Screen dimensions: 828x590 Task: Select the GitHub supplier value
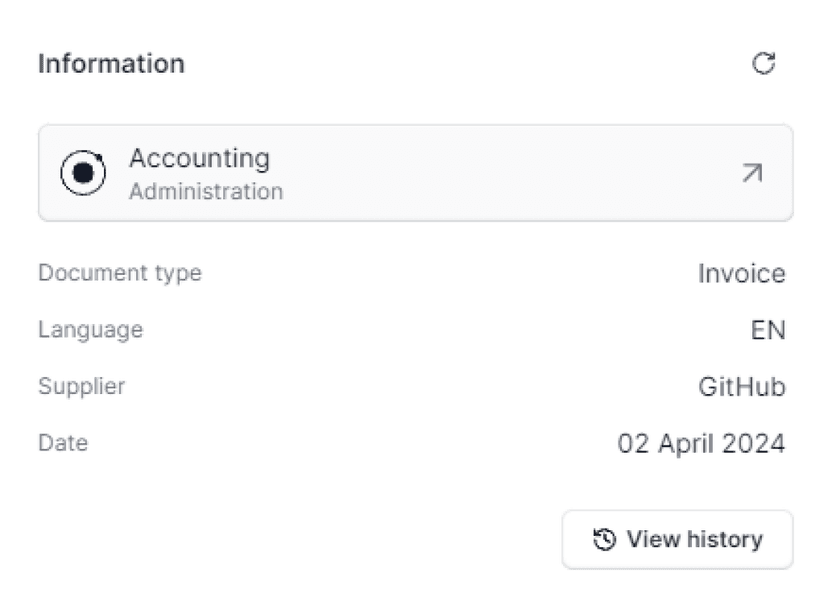point(741,387)
